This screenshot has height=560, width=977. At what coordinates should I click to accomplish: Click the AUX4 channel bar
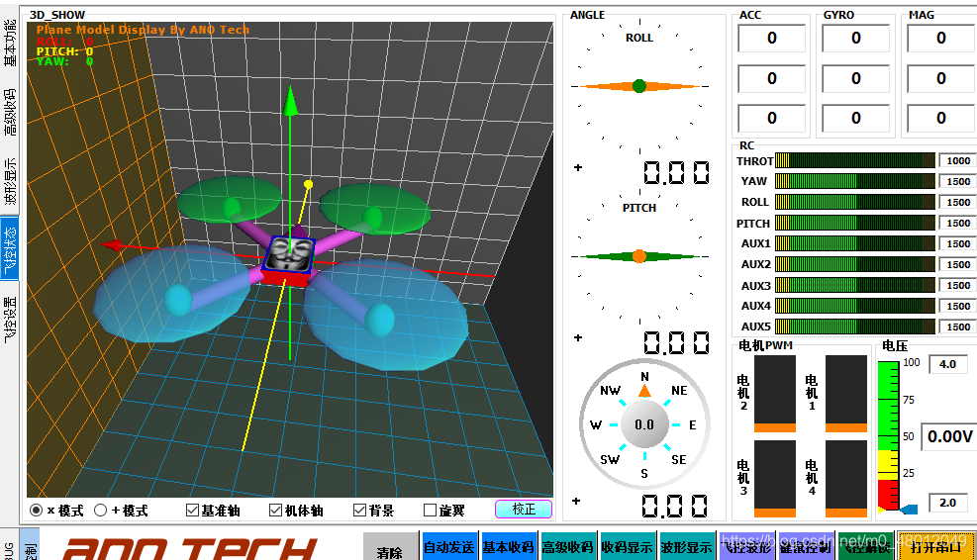855,306
